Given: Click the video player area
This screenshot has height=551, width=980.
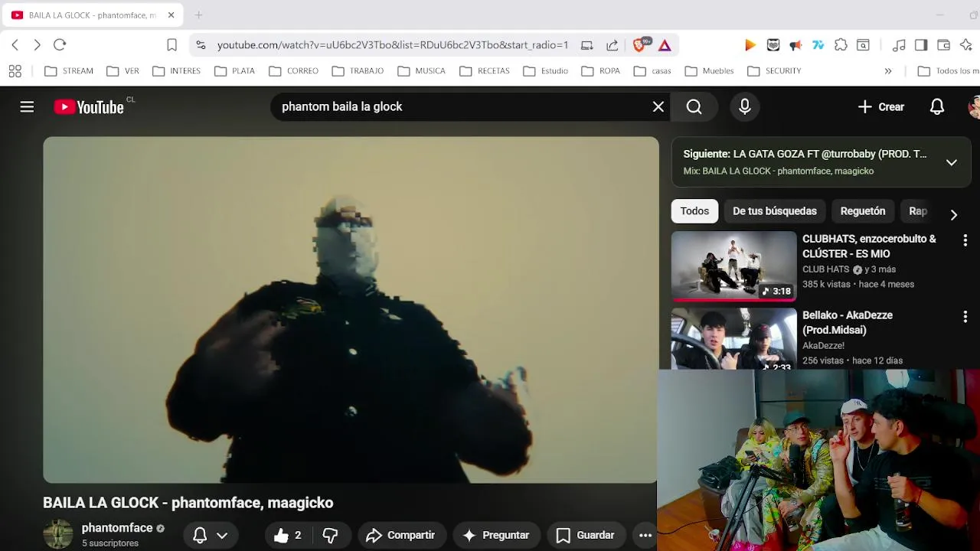Looking at the screenshot, I should tap(351, 310).
